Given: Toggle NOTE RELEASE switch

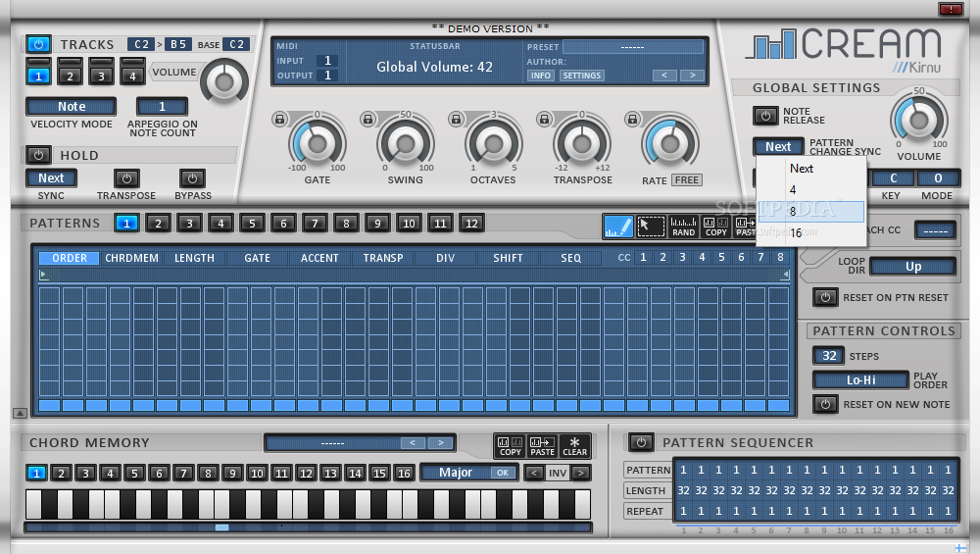Looking at the screenshot, I should tap(765, 116).
